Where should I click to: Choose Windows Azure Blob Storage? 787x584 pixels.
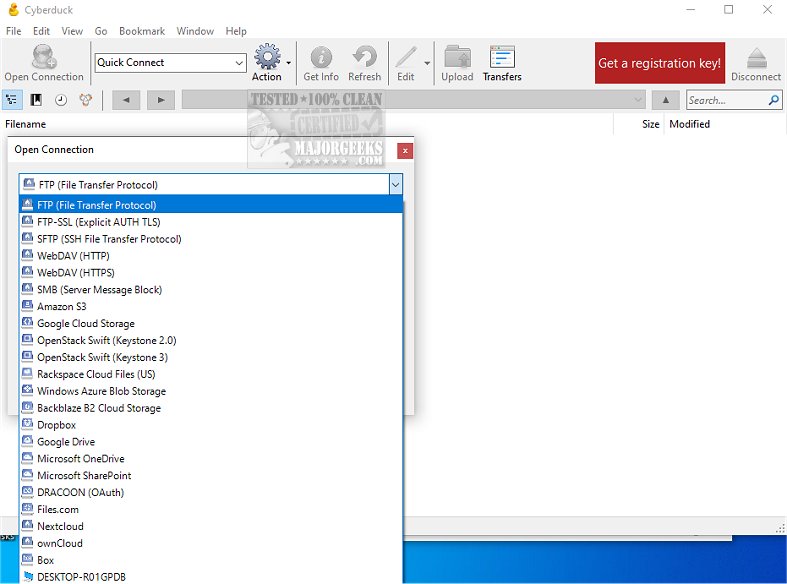211,390
